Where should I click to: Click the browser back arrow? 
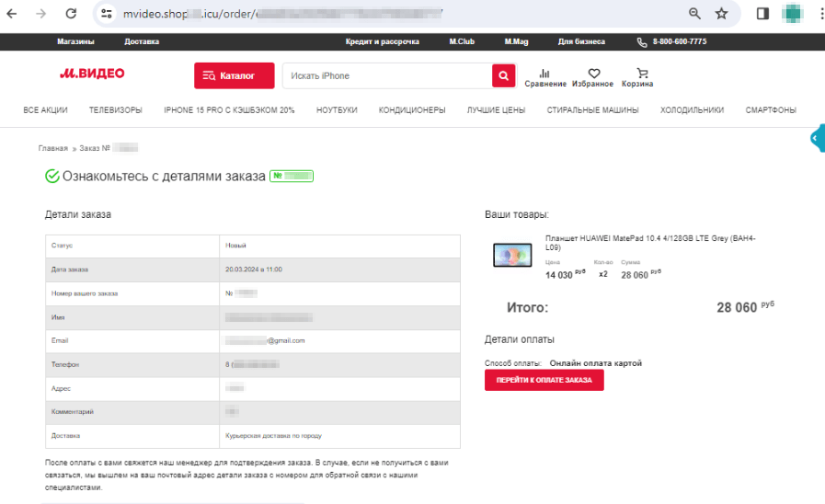click(x=13, y=14)
